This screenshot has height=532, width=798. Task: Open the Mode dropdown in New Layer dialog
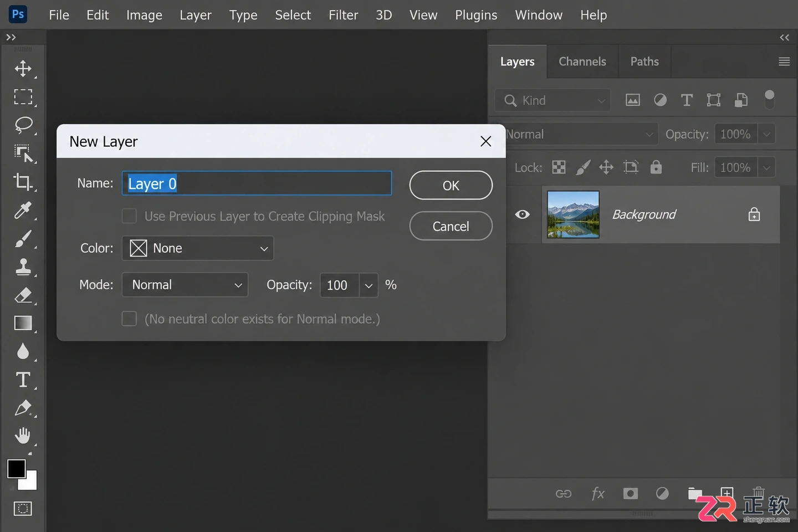pyautogui.click(x=185, y=285)
